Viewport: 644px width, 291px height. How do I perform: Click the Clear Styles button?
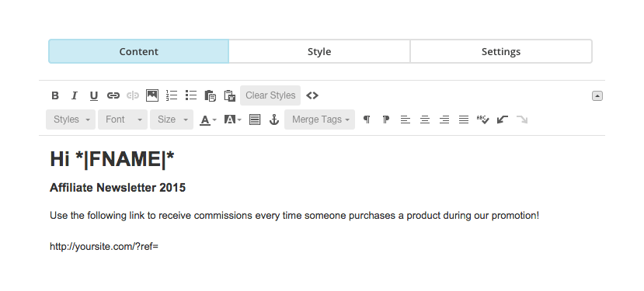pyautogui.click(x=270, y=95)
